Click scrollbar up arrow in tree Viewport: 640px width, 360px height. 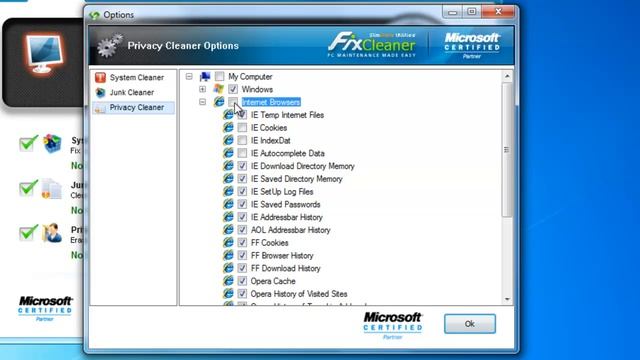point(507,76)
